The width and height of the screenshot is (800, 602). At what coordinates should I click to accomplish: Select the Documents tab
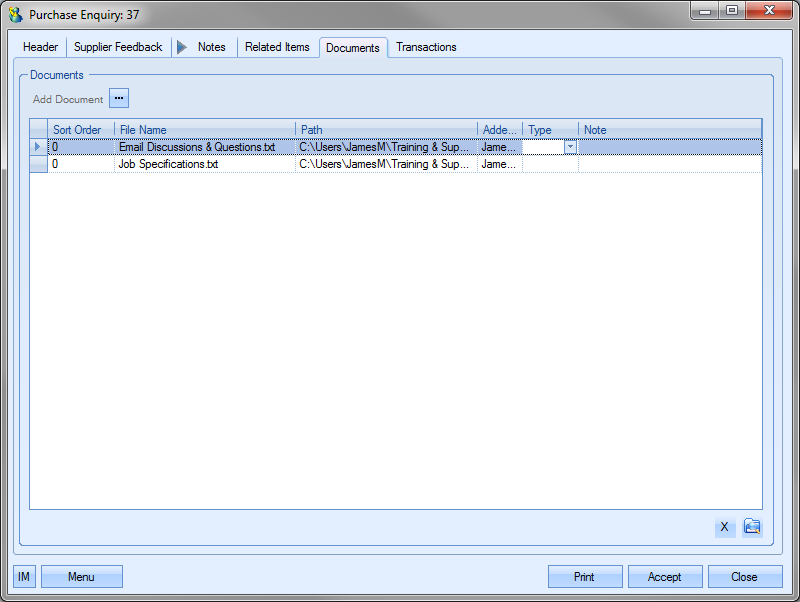[353, 47]
